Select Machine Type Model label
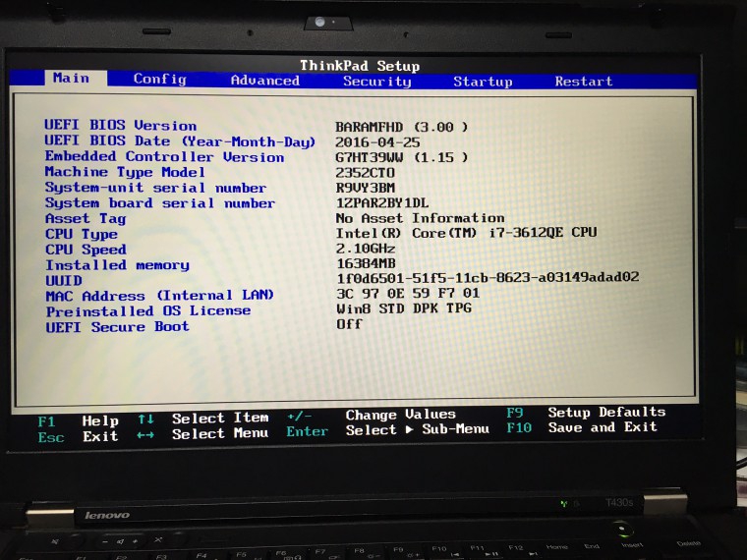This screenshot has height=560, width=747. 125,172
